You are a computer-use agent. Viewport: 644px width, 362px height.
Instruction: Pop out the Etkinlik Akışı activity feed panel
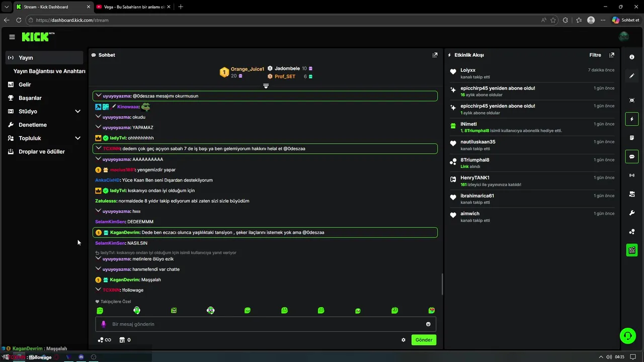[x=612, y=55]
